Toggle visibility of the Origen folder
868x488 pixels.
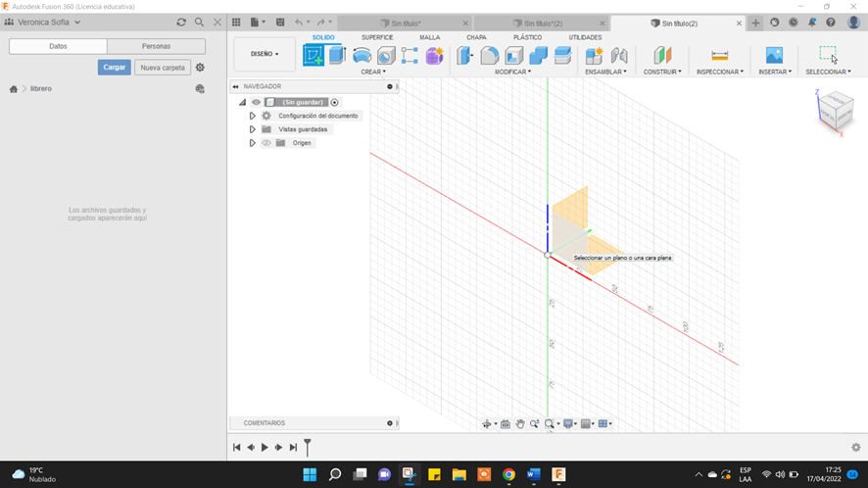[x=266, y=143]
